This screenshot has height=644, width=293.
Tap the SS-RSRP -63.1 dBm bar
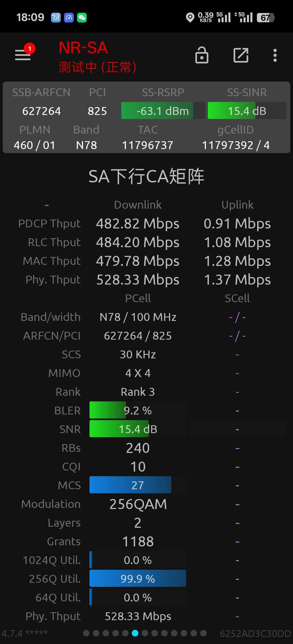(163, 111)
